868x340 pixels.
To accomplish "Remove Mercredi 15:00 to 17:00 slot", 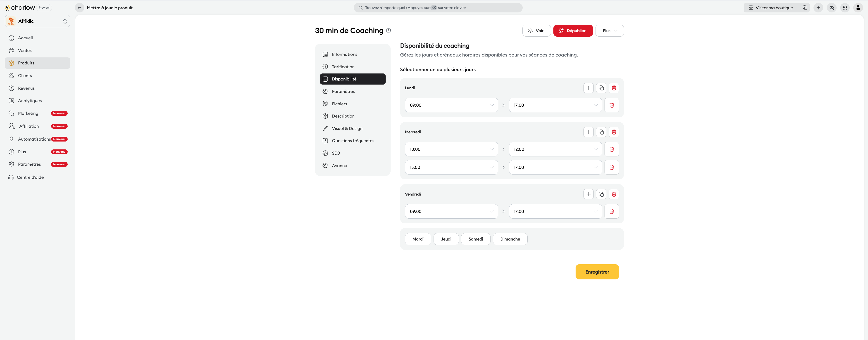I will pyautogui.click(x=611, y=168).
